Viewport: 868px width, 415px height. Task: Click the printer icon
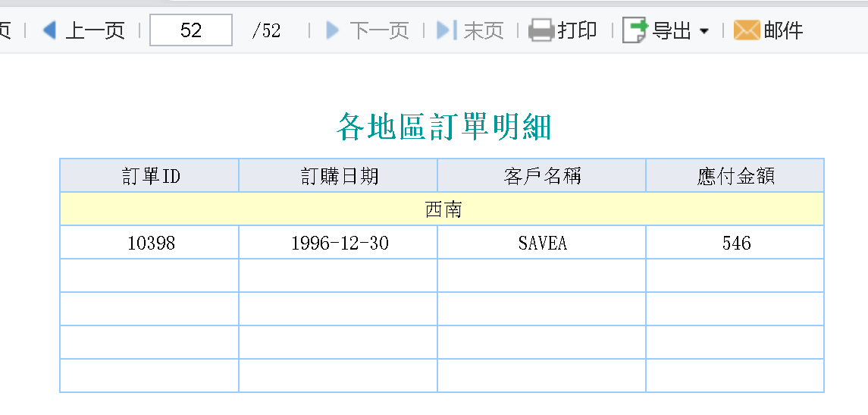click(x=541, y=30)
